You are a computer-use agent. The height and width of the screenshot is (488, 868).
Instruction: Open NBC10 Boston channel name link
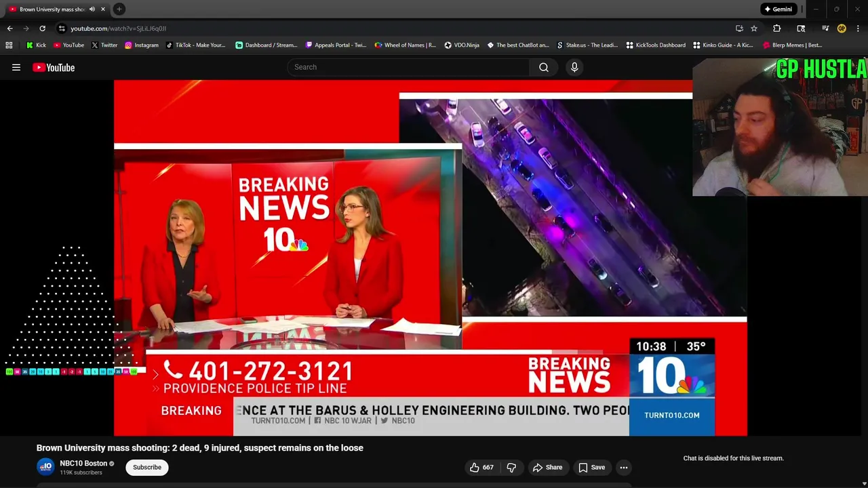click(x=83, y=463)
